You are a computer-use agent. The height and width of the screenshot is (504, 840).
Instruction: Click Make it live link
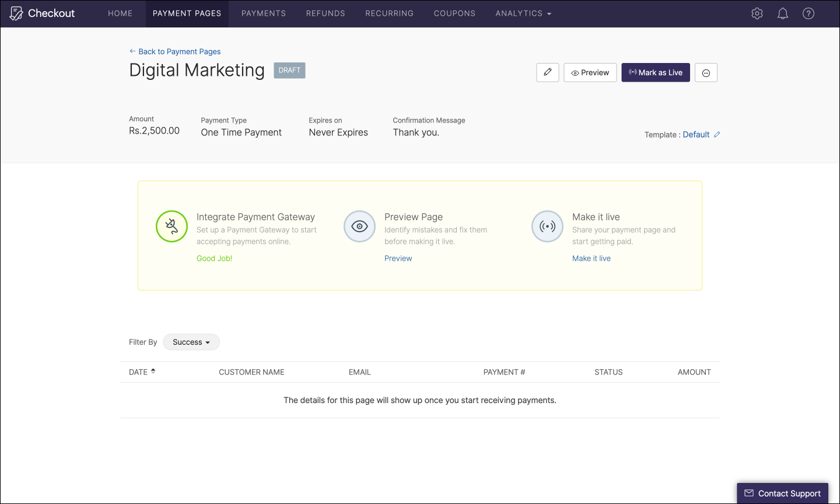(x=591, y=258)
